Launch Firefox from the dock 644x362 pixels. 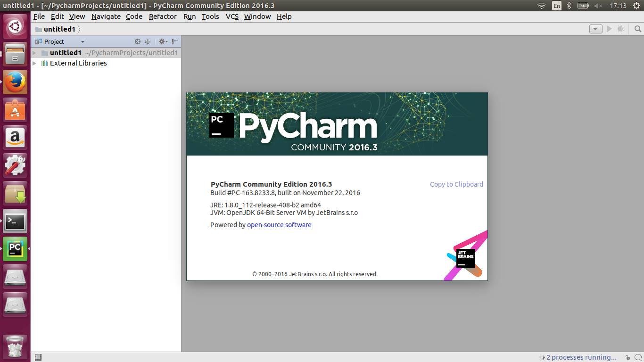click(x=15, y=82)
